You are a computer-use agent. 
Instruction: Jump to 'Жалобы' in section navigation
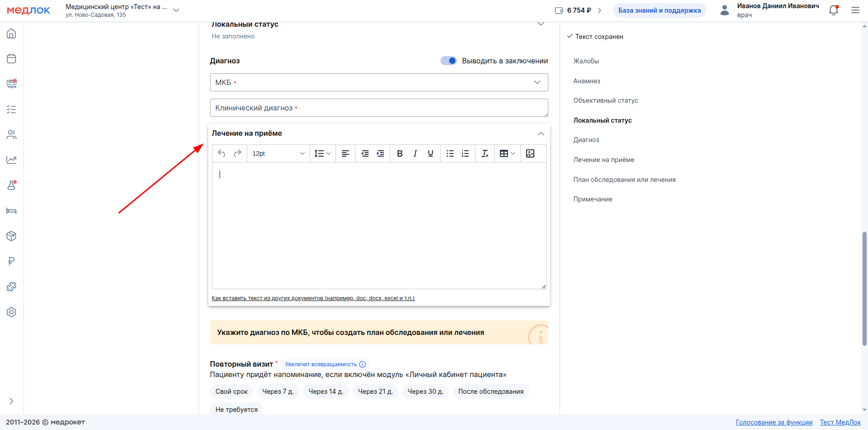pyautogui.click(x=586, y=61)
